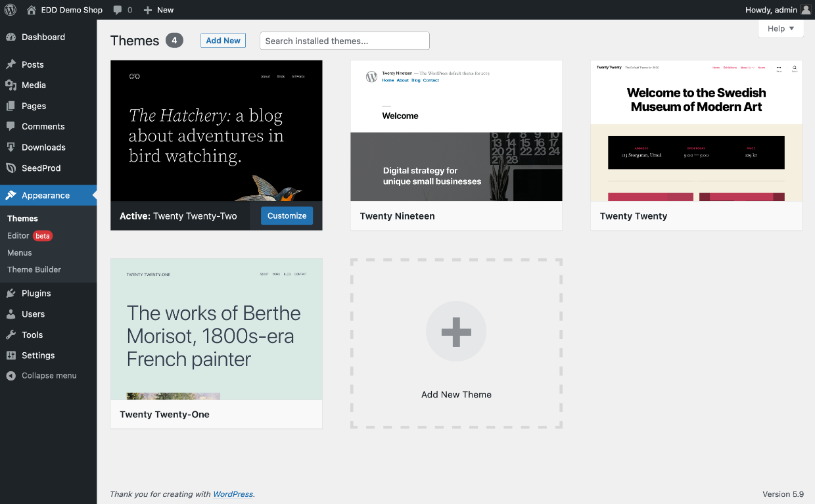This screenshot has width=815, height=504.
Task: Click the Add New themes button
Action: click(223, 40)
